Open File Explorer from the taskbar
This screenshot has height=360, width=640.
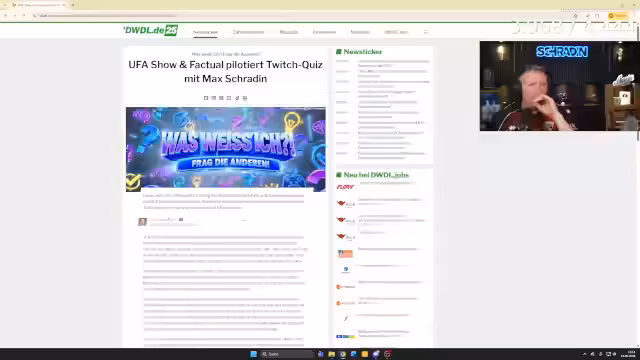(331, 354)
